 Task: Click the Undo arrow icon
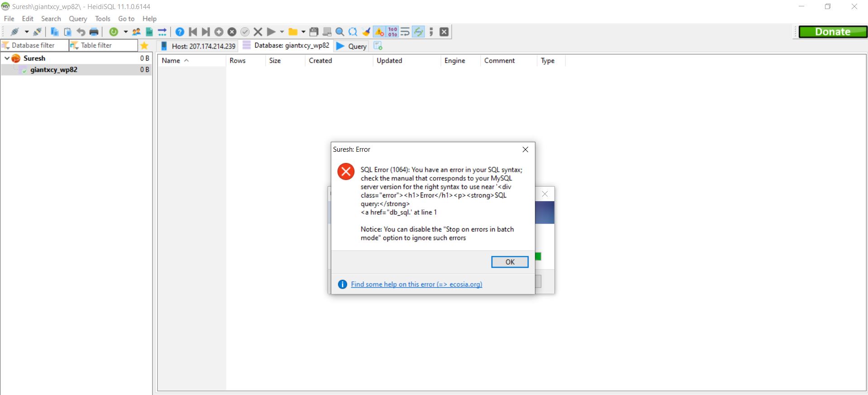[81, 32]
